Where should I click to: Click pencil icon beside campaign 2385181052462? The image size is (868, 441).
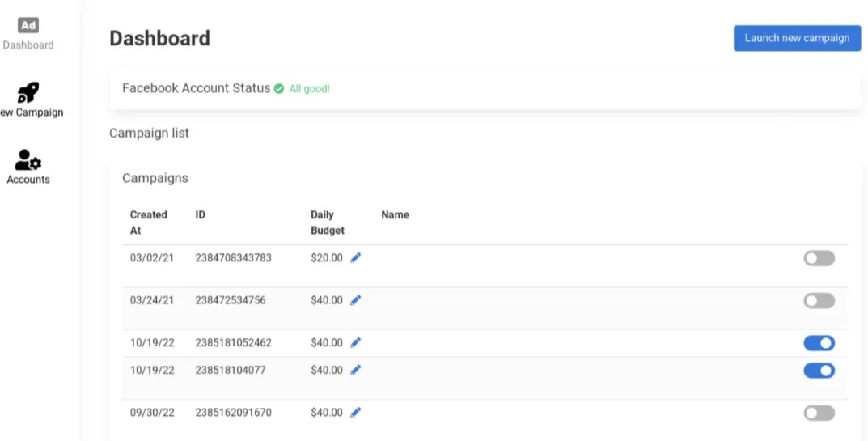pos(355,342)
